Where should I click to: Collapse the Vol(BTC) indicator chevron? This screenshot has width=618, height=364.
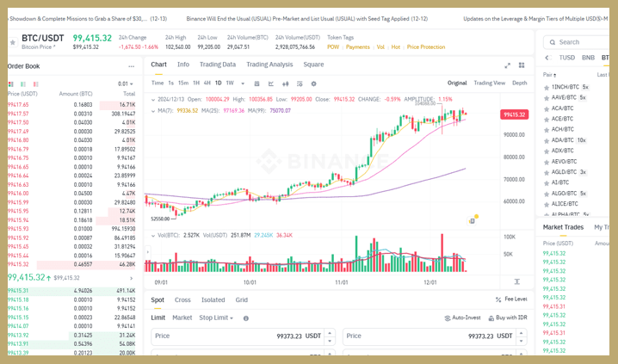(153, 236)
